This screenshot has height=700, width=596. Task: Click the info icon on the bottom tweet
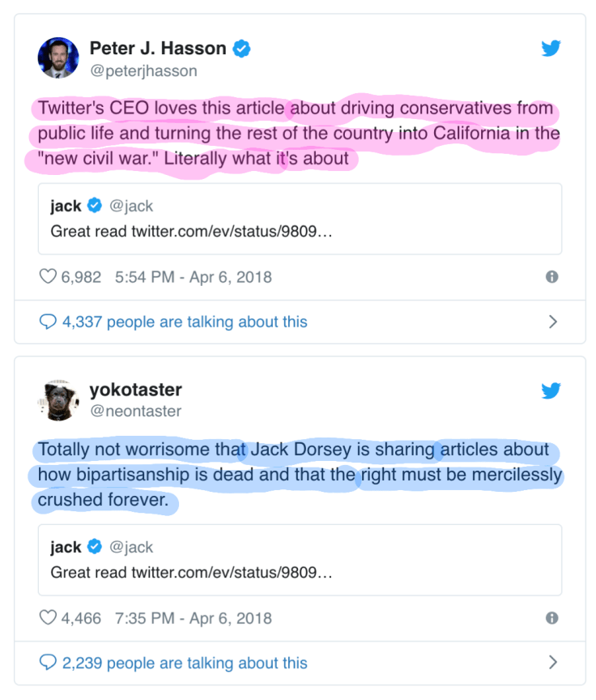tap(552, 617)
